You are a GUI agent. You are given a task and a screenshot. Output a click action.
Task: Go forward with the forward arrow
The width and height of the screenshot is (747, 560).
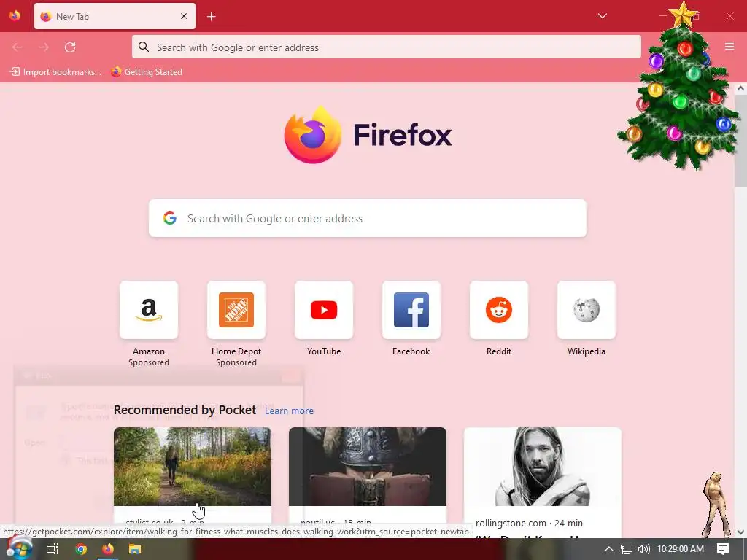[44, 47]
